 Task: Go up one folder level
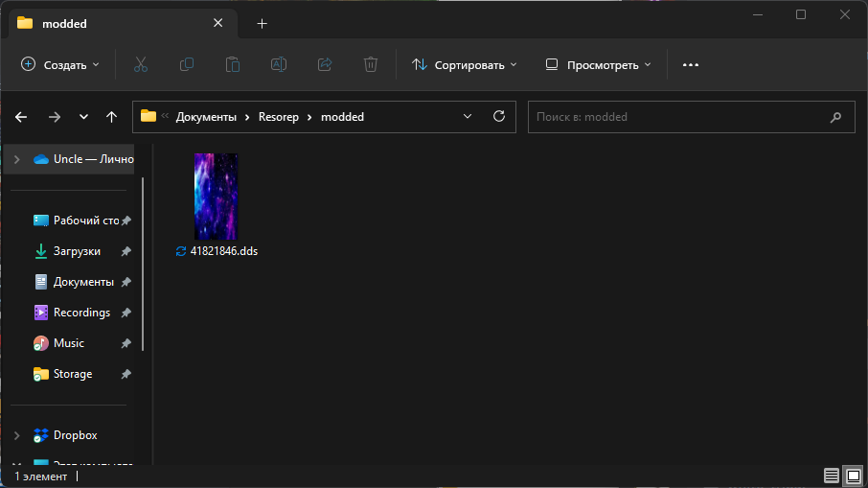[x=111, y=117]
